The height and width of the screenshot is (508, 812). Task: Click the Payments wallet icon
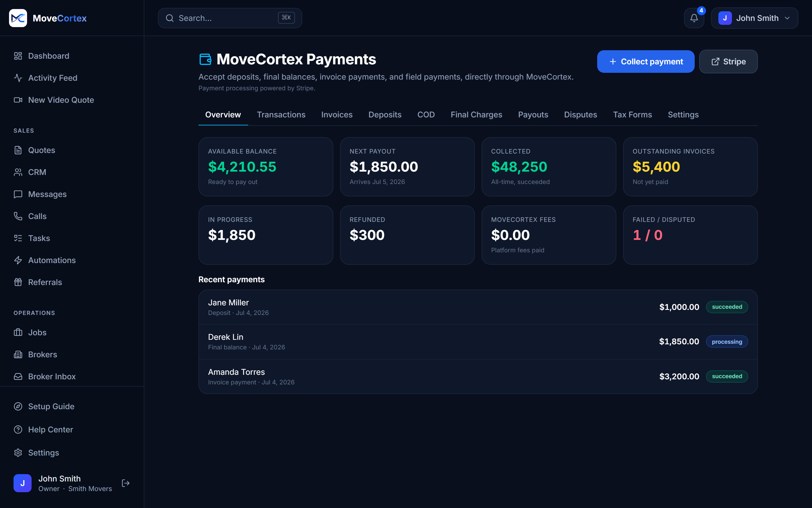pyautogui.click(x=205, y=59)
